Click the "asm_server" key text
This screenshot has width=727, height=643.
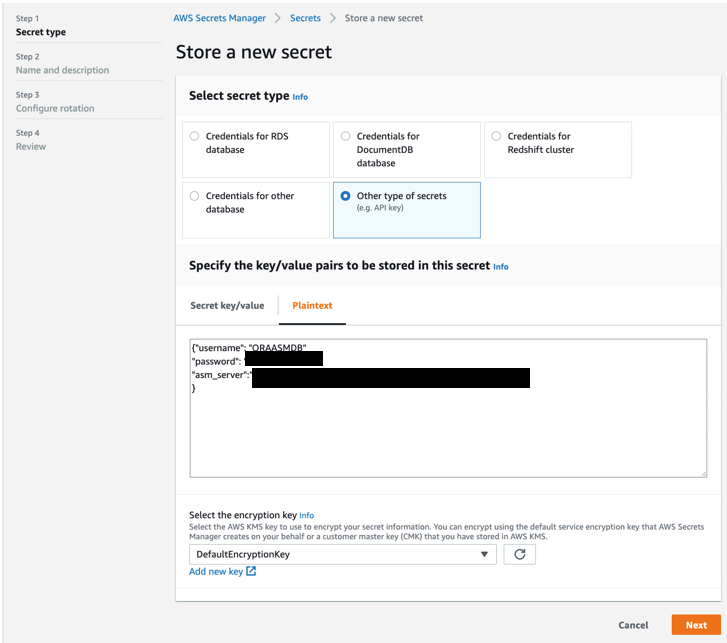(221, 375)
